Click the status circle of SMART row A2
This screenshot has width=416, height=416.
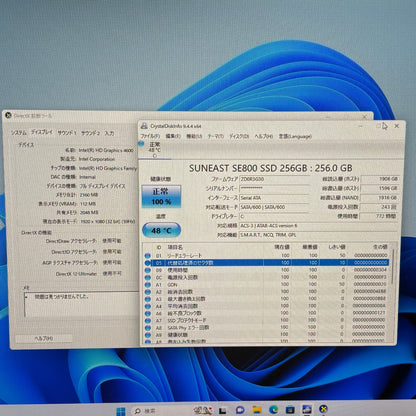147,292
